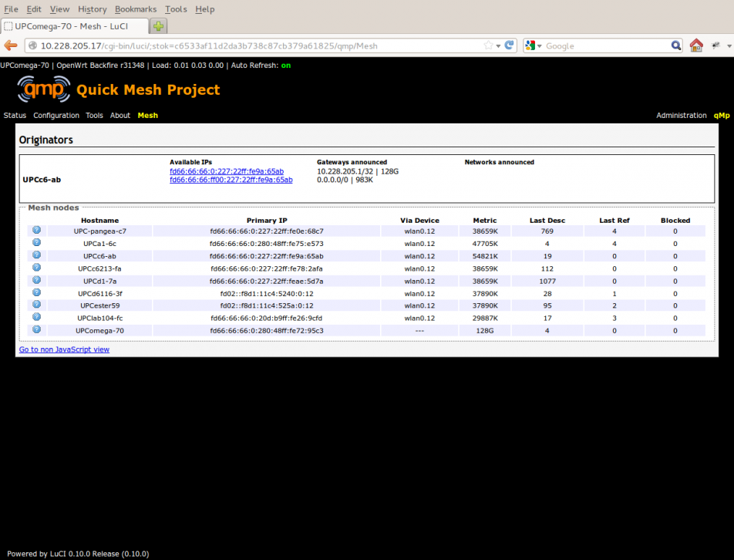Click the hostname UPCester59

point(99,305)
